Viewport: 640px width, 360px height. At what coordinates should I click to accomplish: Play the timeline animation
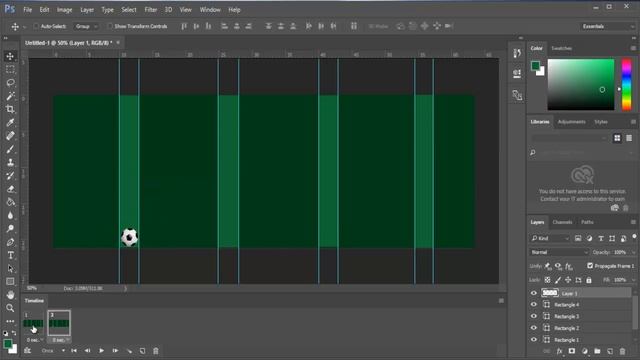(101, 351)
